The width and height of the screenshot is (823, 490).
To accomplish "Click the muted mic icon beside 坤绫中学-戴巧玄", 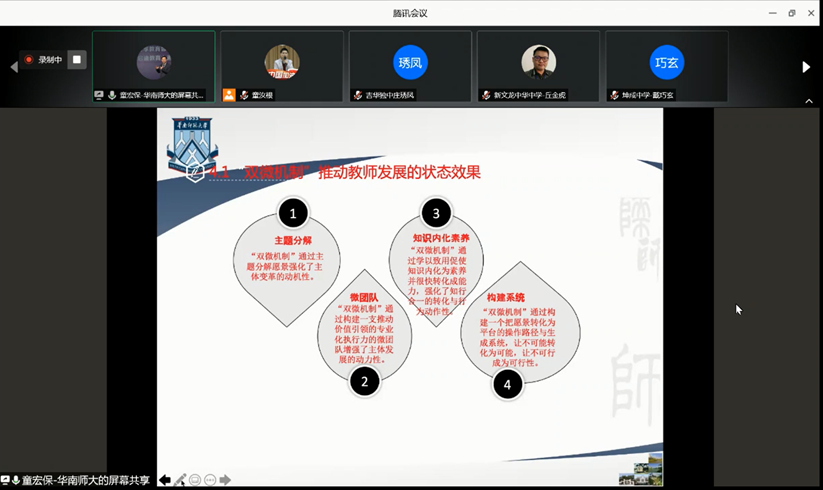I will pyautogui.click(x=614, y=95).
